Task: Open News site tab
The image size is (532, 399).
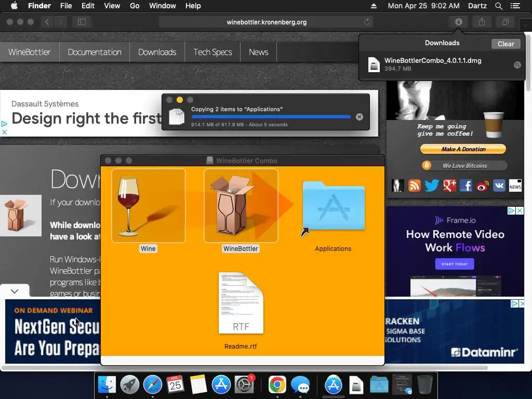Action: pos(259,52)
